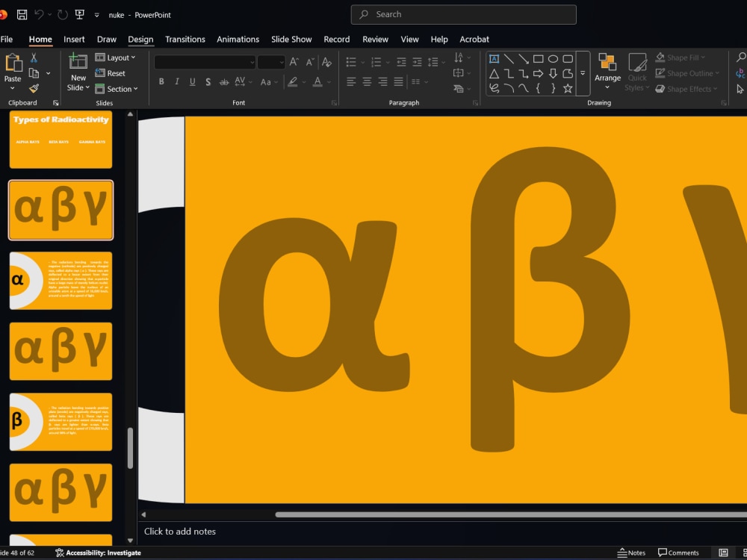Toggle text shadow

click(208, 82)
